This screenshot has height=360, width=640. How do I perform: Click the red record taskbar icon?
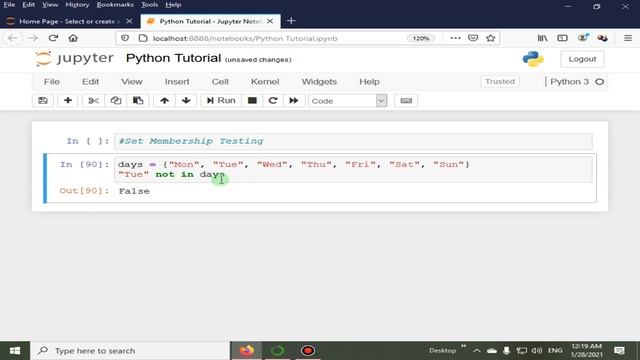308,351
